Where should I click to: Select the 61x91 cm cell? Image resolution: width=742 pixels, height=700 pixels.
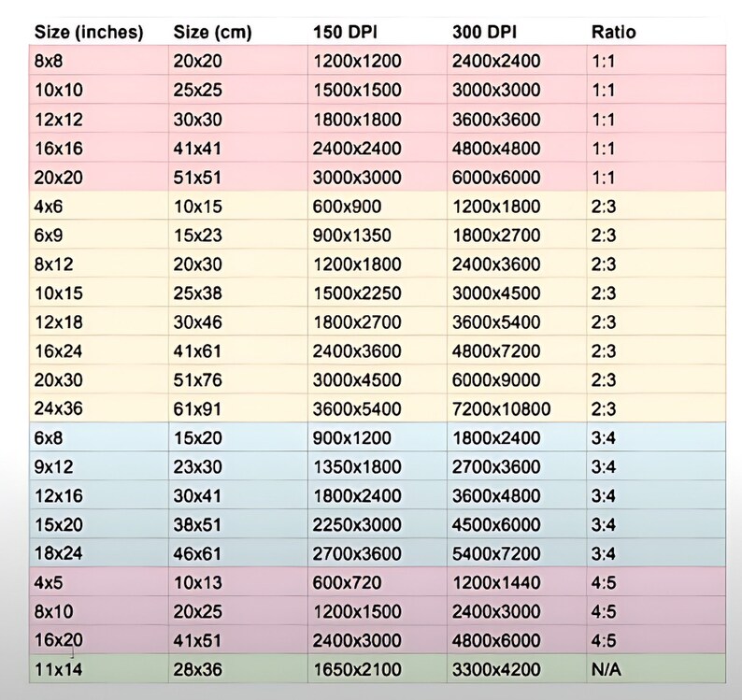point(238,409)
